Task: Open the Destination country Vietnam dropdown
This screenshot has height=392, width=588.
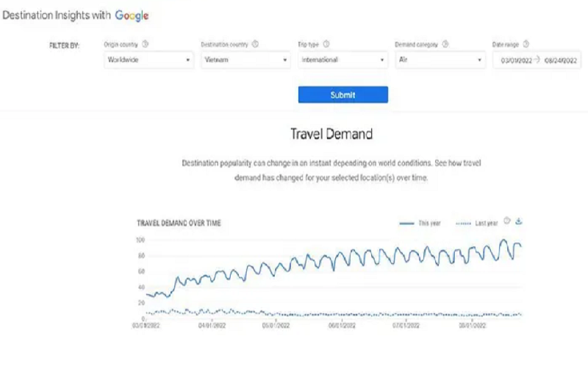Action: (x=245, y=60)
